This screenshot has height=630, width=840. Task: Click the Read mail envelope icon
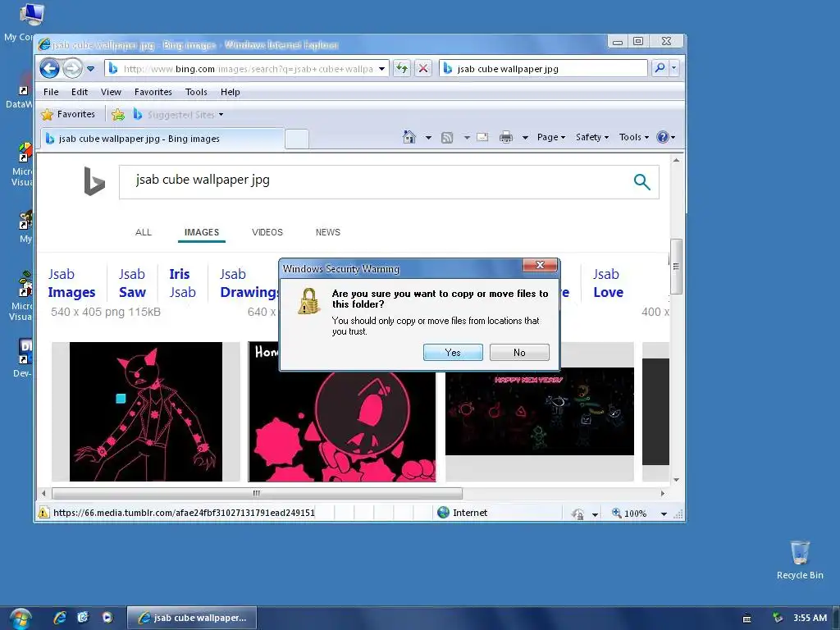(x=482, y=137)
